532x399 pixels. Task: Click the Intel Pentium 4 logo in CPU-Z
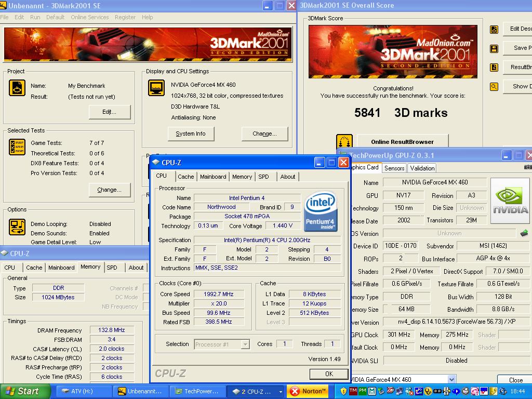tap(320, 212)
